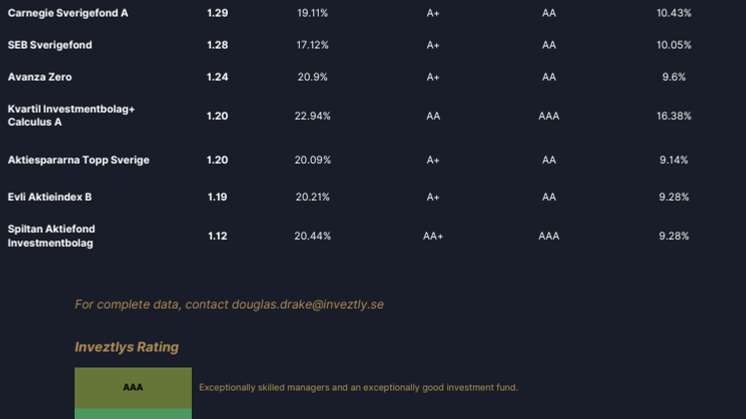Select the AA+ rating for Spiltan Aktiefond
This screenshot has width=746, height=419.
click(x=433, y=236)
